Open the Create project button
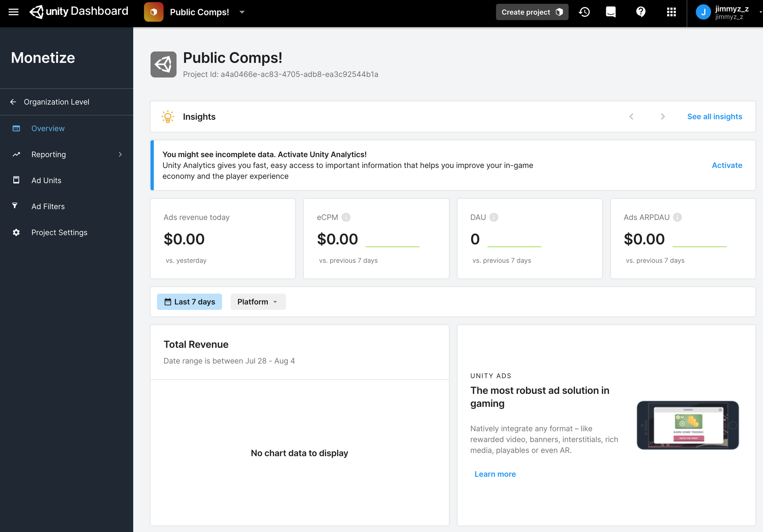 click(x=531, y=11)
